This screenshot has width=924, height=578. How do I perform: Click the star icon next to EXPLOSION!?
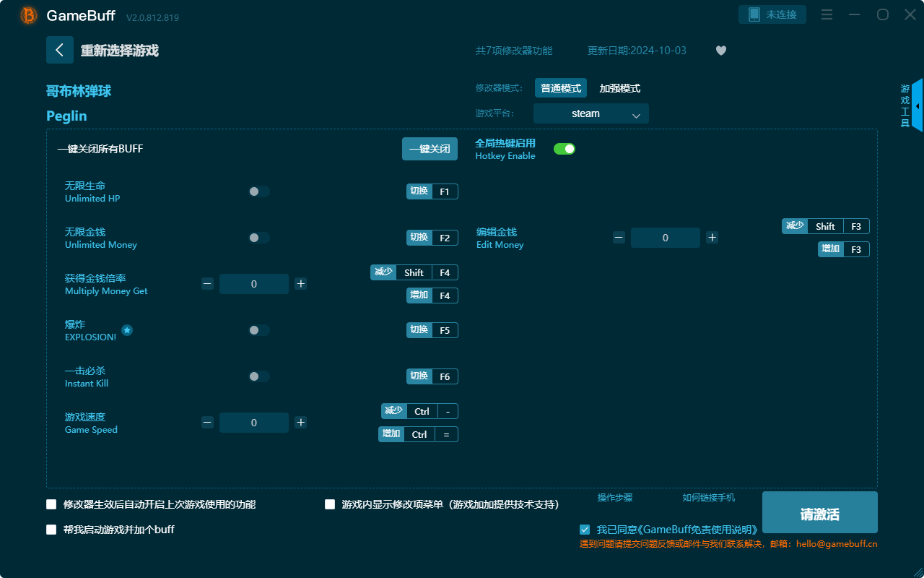(127, 329)
